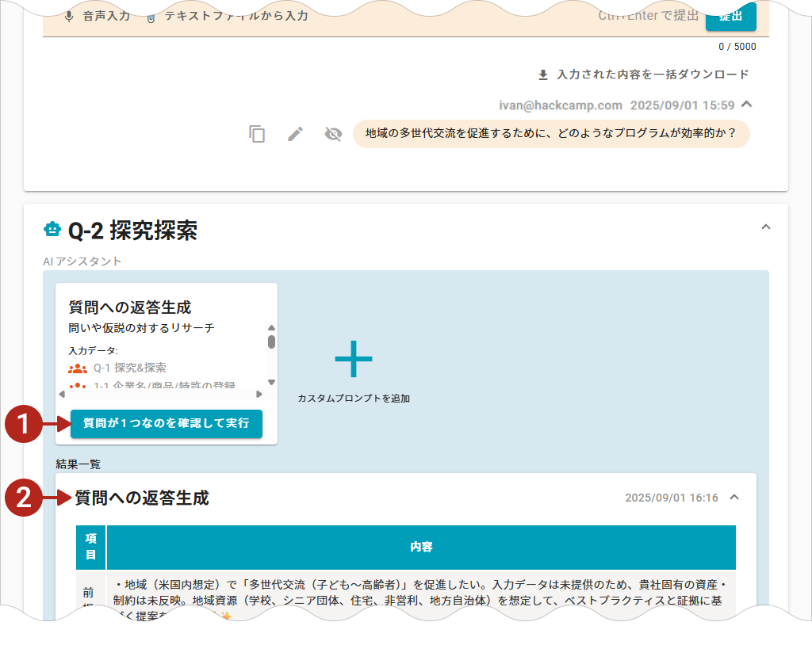Screen dimensions: 812x645
Task: Click the paperclip text file input icon
Action: [150, 16]
